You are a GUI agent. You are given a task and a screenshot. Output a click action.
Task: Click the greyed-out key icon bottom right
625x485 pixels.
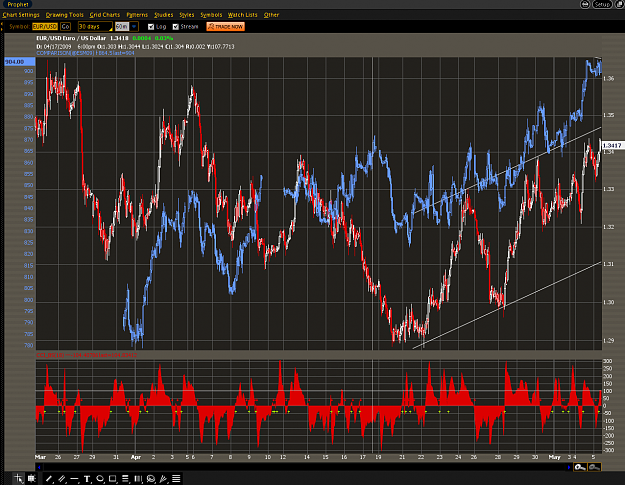tap(594, 467)
